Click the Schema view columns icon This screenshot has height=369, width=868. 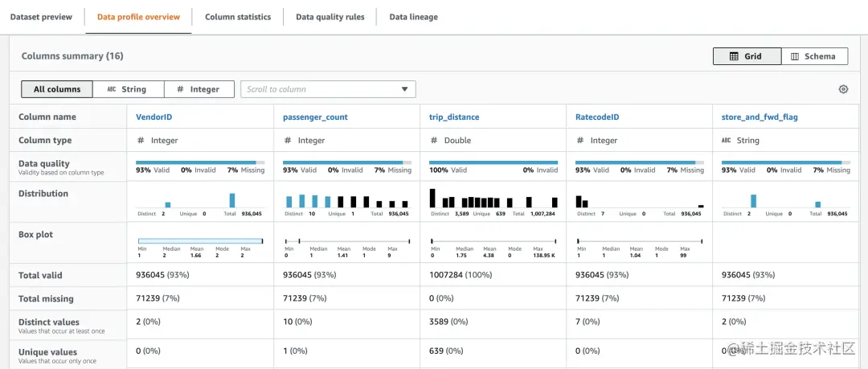[x=795, y=56]
